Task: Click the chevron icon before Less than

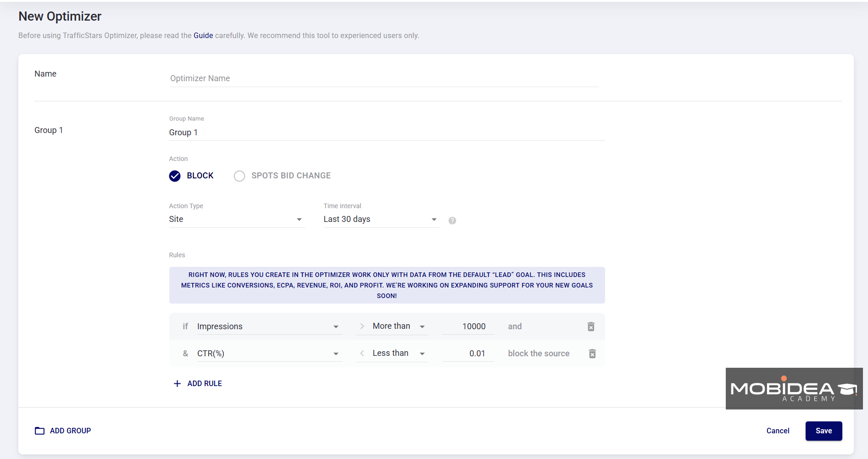Action: click(x=362, y=353)
